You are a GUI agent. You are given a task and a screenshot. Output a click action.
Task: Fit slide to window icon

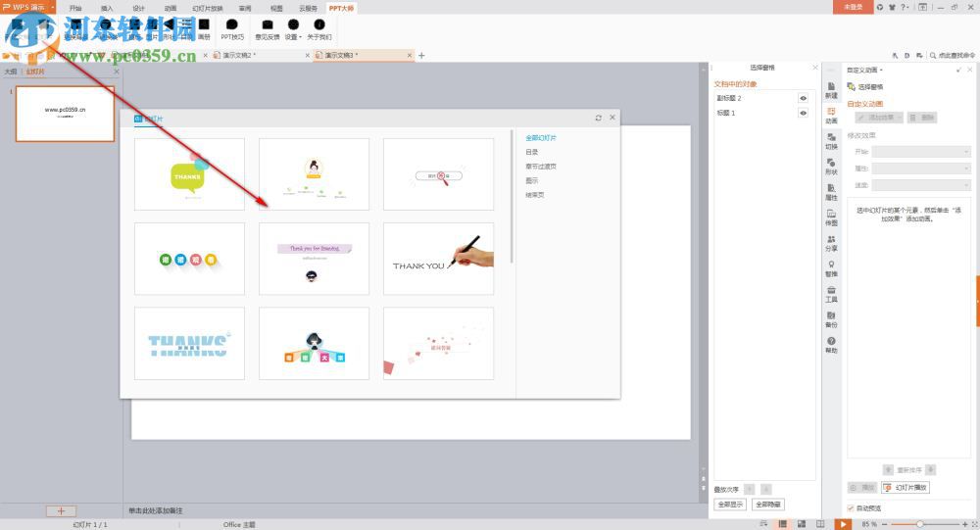(973, 524)
